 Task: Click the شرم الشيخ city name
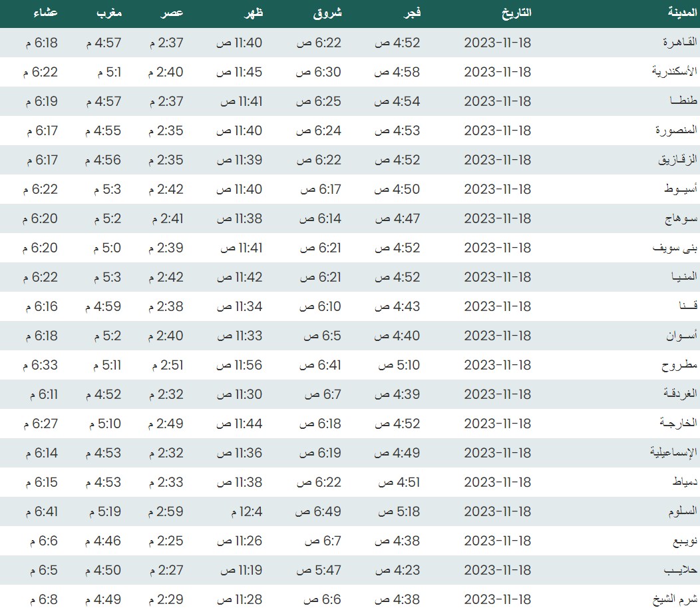click(x=673, y=599)
